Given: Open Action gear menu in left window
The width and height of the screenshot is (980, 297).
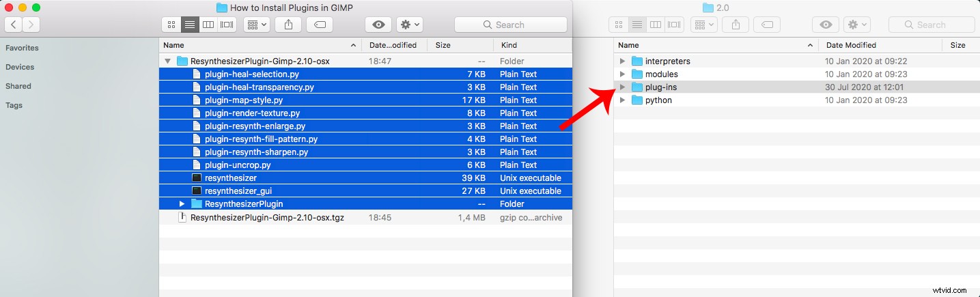Looking at the screenshot, I should [x=410, y=25].
